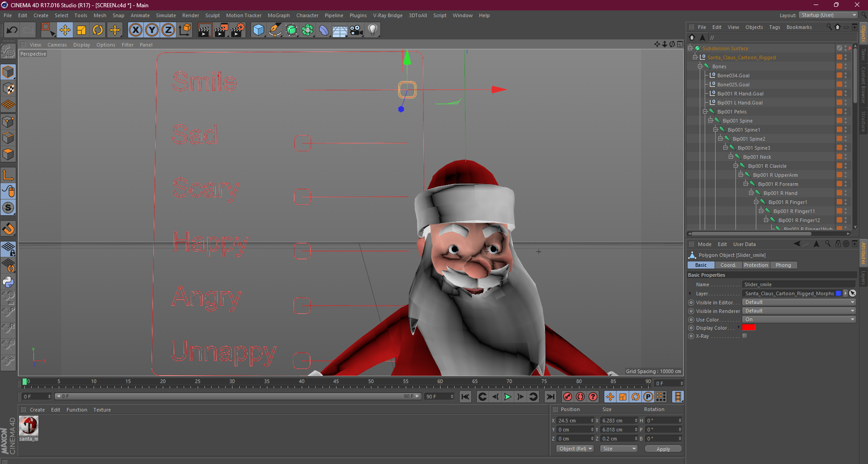Click the Record Active Objects button
This screenshot has height=464, width=868.
click(568, 397)
